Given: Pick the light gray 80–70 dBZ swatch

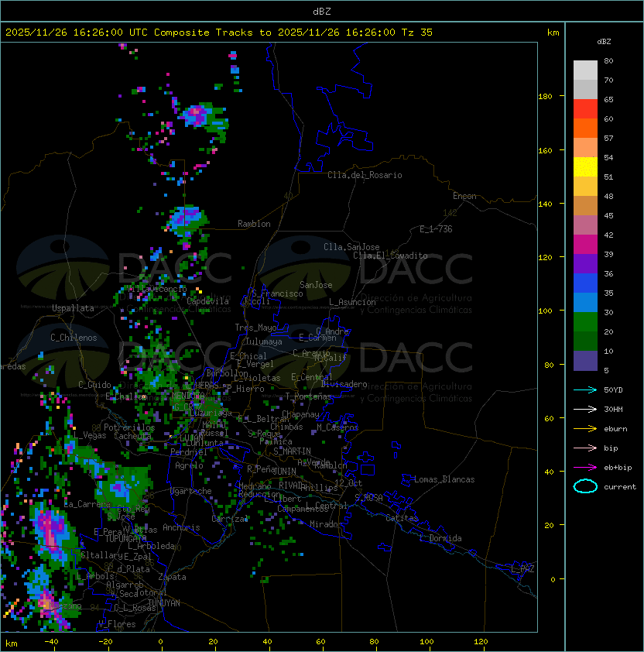Looking at the screenshot, I should coord(585,70).
